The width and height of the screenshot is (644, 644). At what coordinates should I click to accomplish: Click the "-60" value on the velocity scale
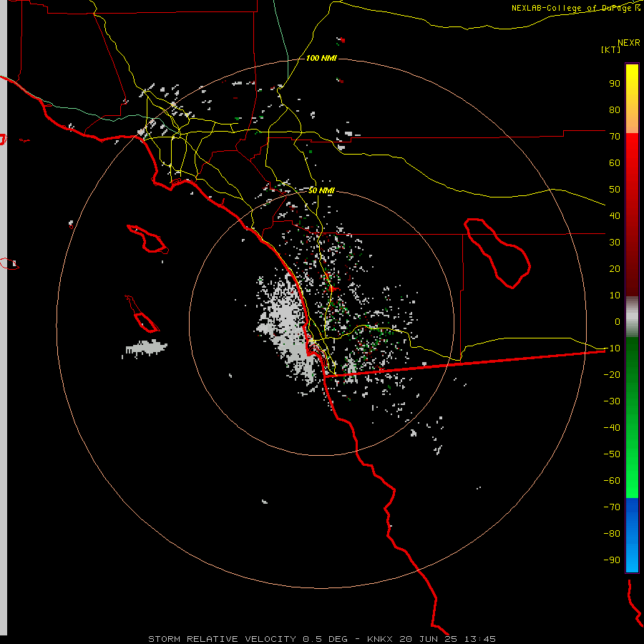click(612, 481)
